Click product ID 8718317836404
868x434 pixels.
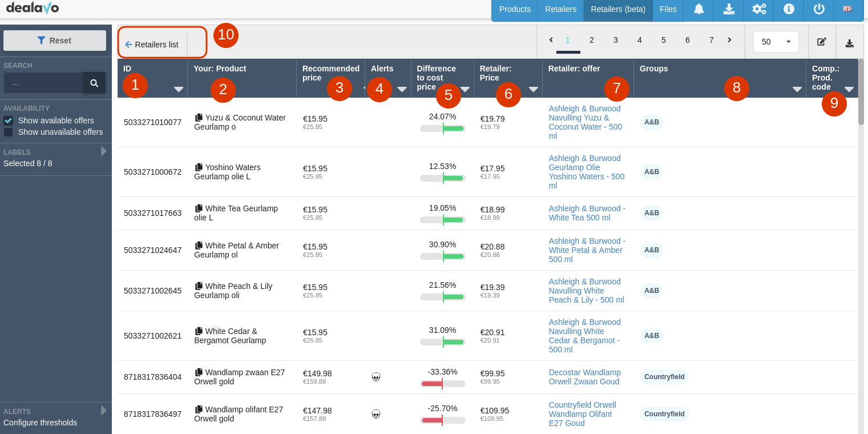[152, 377]
